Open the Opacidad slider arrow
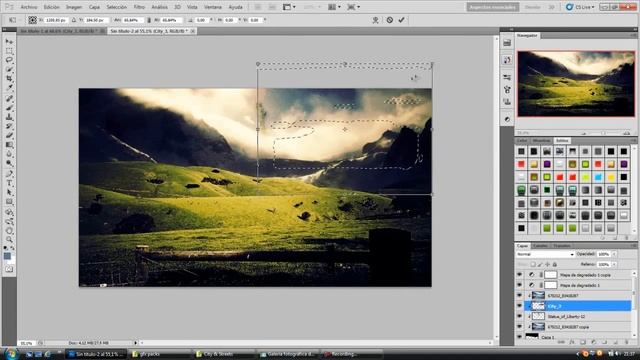This screenshot has height=360, width=640. [614, 254]
